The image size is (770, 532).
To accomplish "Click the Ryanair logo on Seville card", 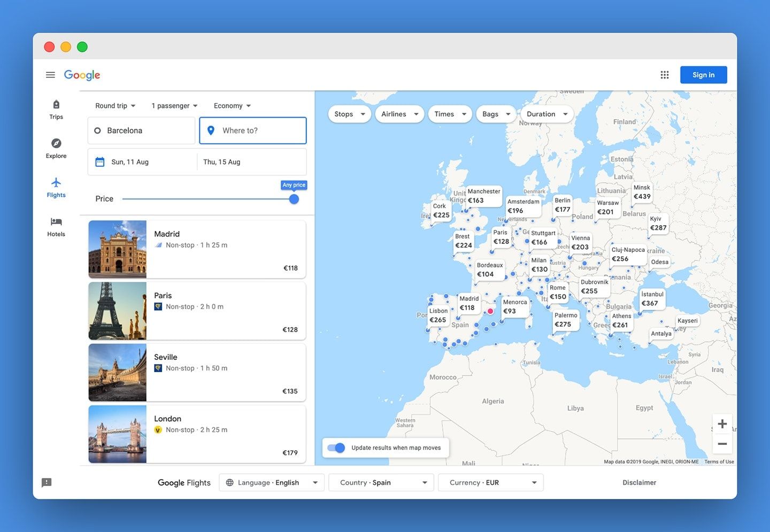I will pos(158,368).
